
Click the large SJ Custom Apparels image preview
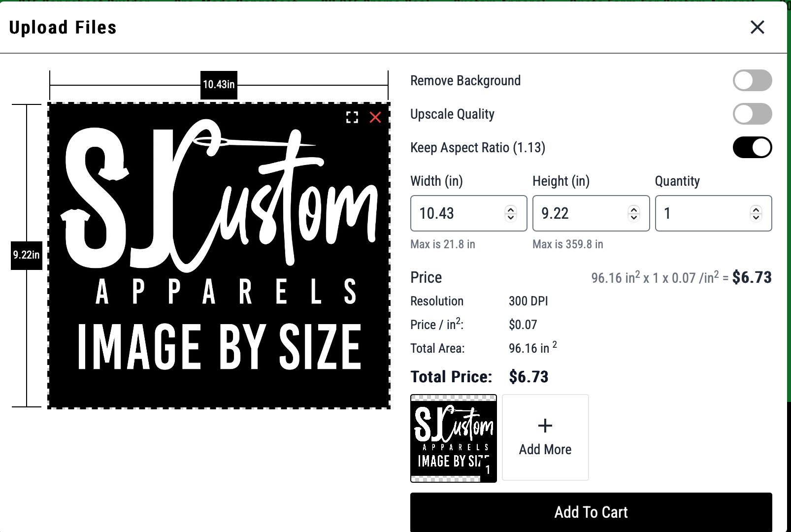(219, 256)
